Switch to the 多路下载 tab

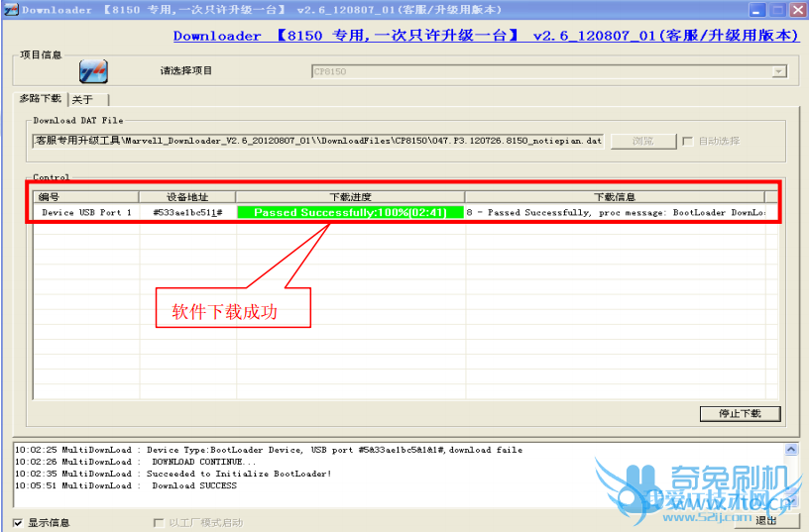[x=41, y=98]
